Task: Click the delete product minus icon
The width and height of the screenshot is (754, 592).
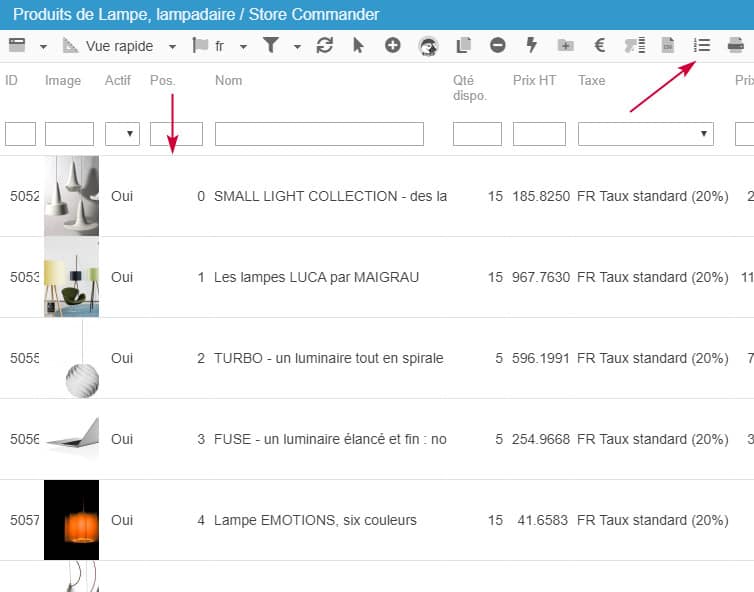Action: (497, 45)
